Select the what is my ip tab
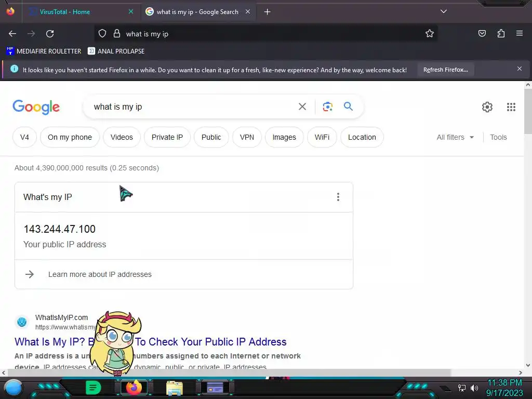 coord(198,12)
